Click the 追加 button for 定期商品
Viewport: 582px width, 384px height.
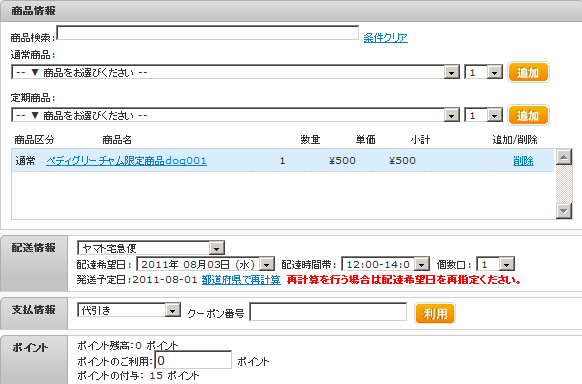pyautogui.click(x=528, y=115)
